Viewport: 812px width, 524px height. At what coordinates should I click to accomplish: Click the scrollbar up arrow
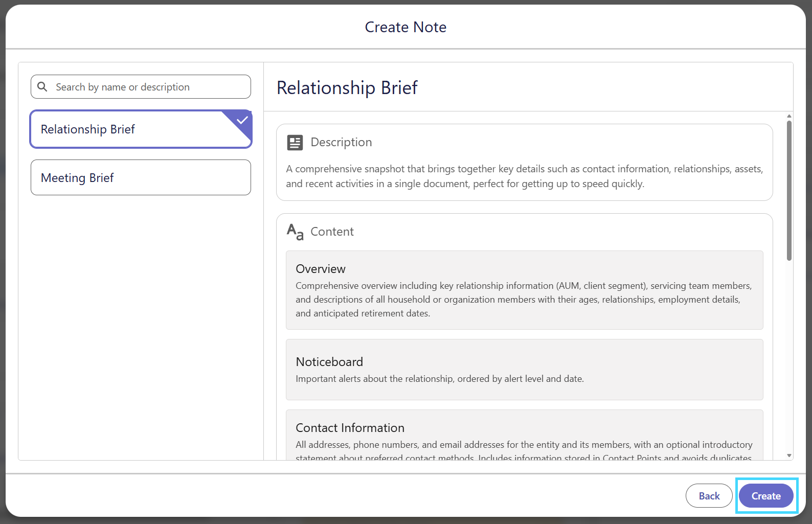[789, 116]
